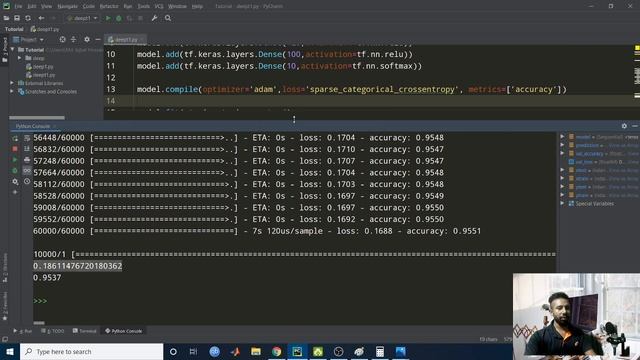Expand Scratches and Consoles node
The width and height of the screenshot is (640, 360).
[13, 91]
